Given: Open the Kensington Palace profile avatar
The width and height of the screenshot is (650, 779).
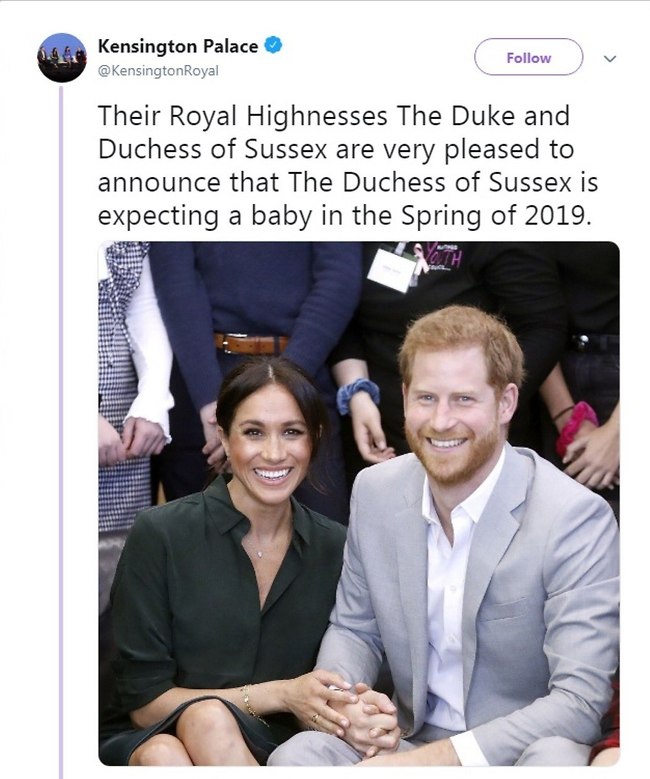Looking at the screenshot, I should click(x=62, y=58).
